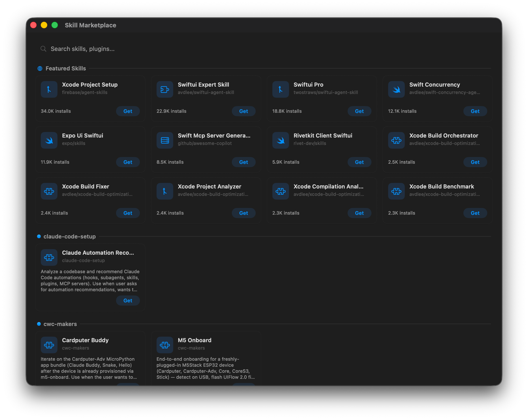This screenshot has width=528, height=420.
Task: Get the Xcode Build Fixer skill
Action: coord(128,213)
